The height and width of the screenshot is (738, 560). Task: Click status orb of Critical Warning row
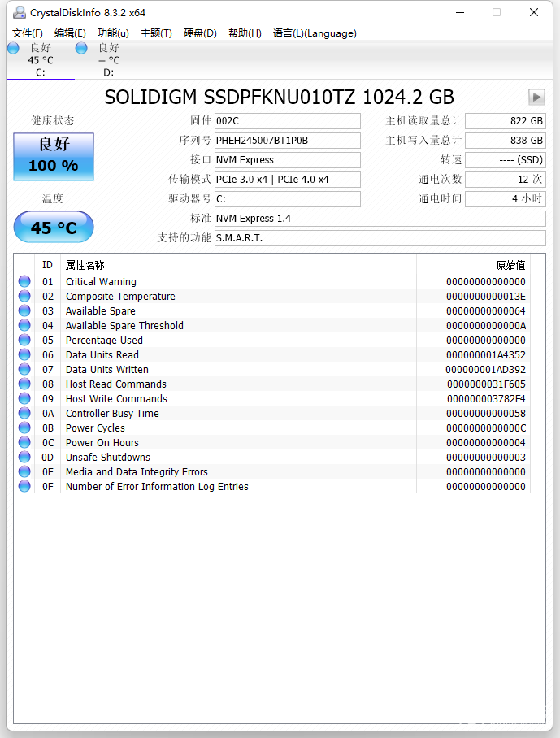click(24, 281)
